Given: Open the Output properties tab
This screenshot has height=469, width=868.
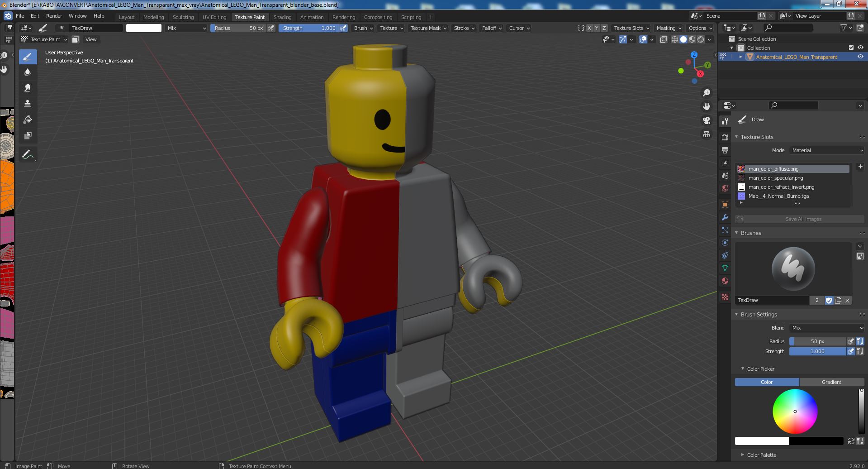Looking at the screenshot, I should click(725, 150).
